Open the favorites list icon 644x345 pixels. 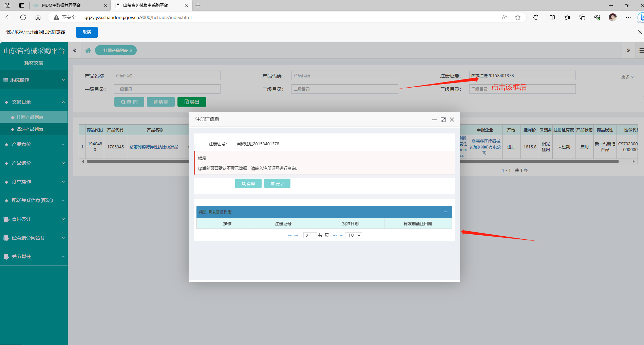pyautogui.click(x=567, y=17)
